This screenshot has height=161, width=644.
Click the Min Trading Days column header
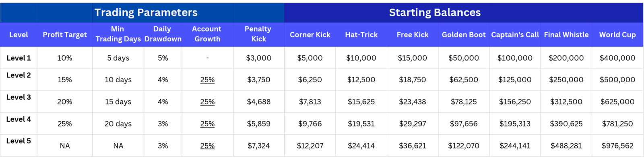(118, 34)
